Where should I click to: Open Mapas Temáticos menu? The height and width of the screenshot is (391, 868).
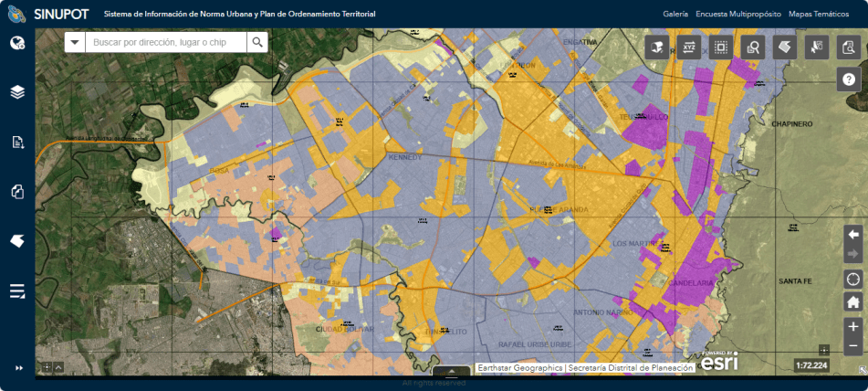pyautogui.click(x=819, y=15)
